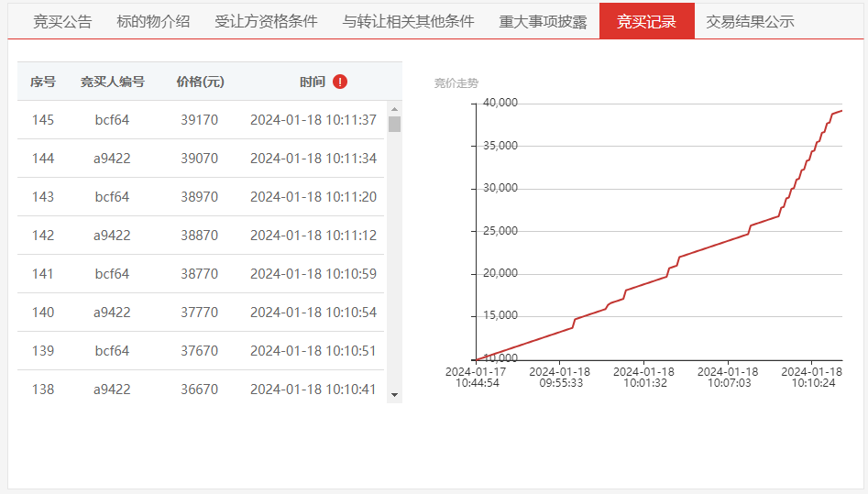
Task: Click the 35,000 y-axis label
Action: tap(500, 146)
